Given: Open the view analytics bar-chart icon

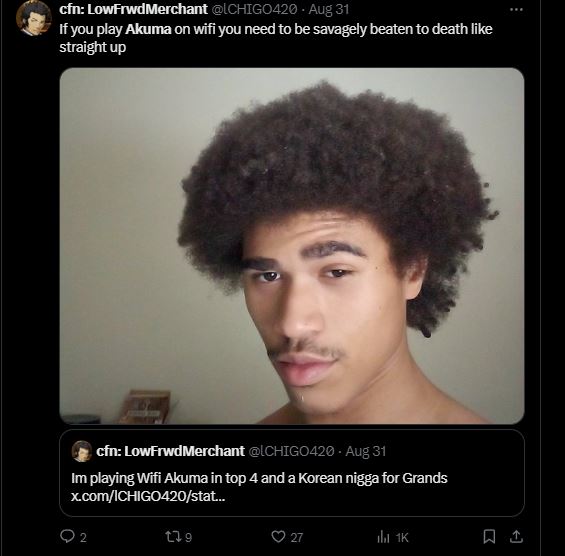Looking at the screenshot, I should (383, 537).
